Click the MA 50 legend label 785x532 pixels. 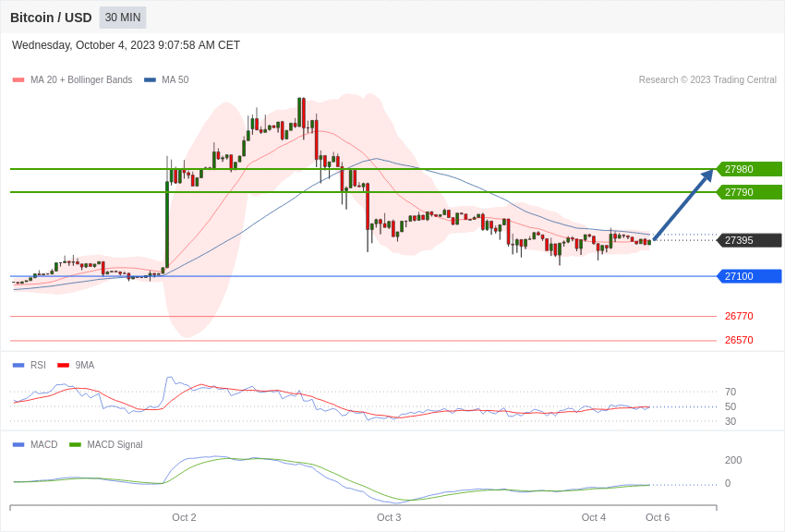point(175,79)
